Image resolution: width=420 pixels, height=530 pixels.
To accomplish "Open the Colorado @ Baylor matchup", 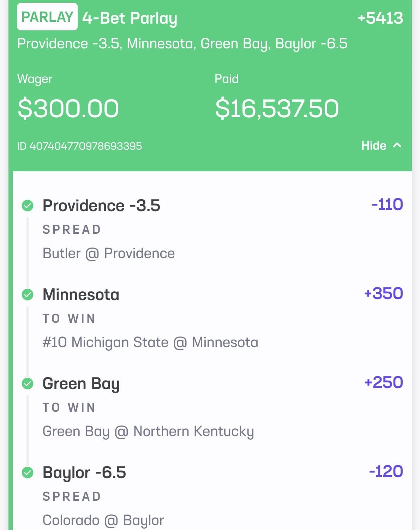I will click(x=103, y=521).
